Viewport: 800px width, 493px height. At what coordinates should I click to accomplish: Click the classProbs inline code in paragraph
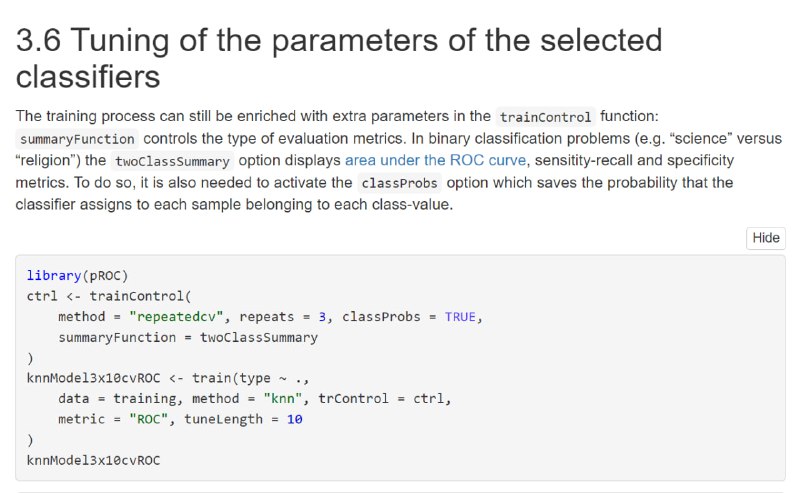point(399,183)
